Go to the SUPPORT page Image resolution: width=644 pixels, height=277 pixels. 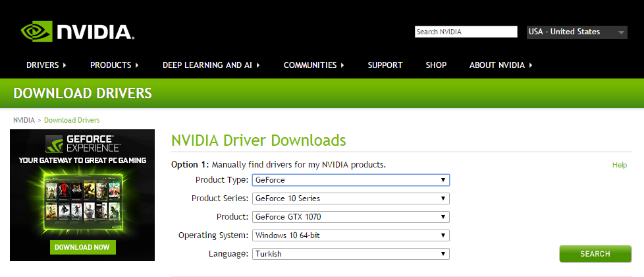[x=385, y=65]
